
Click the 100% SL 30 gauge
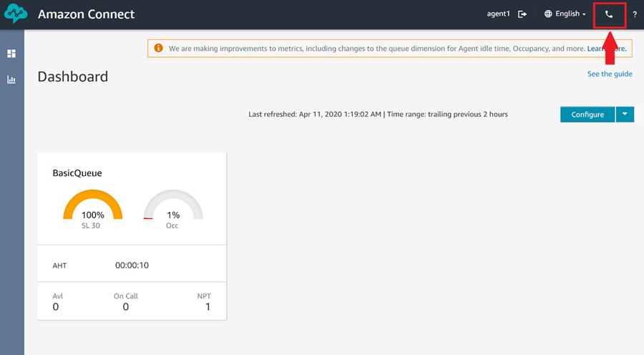[x=93, y=205]
